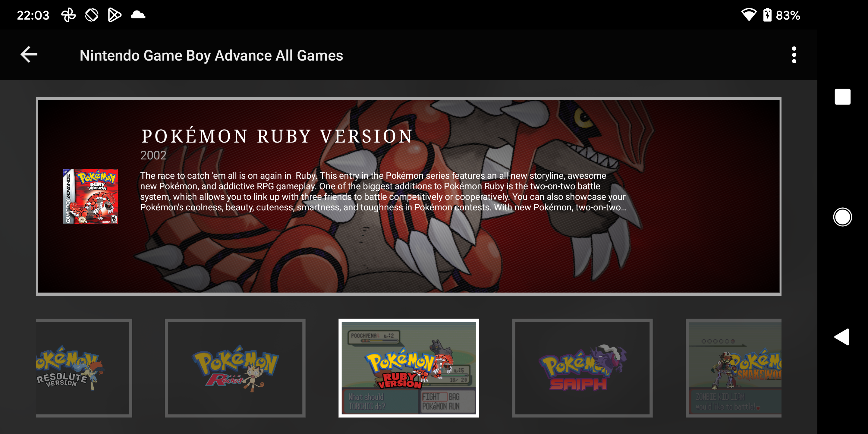Image resolution: width=868 pixels, height=434 pixels.
Task: Tap the Play Store notification icon
Action: (115, 15)
